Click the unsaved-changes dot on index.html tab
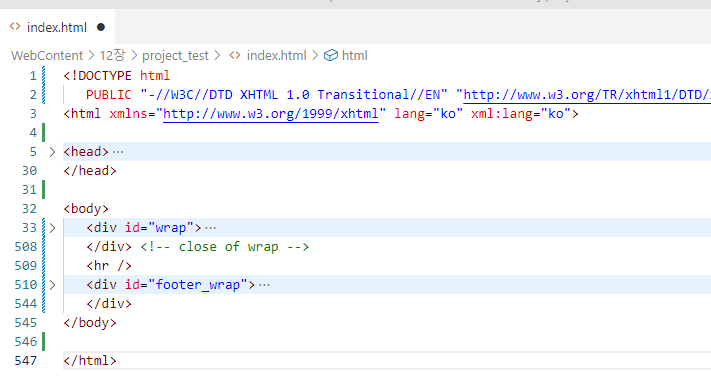Image resolution: width=711 pixels, height=387 pixels. point(101,27)
